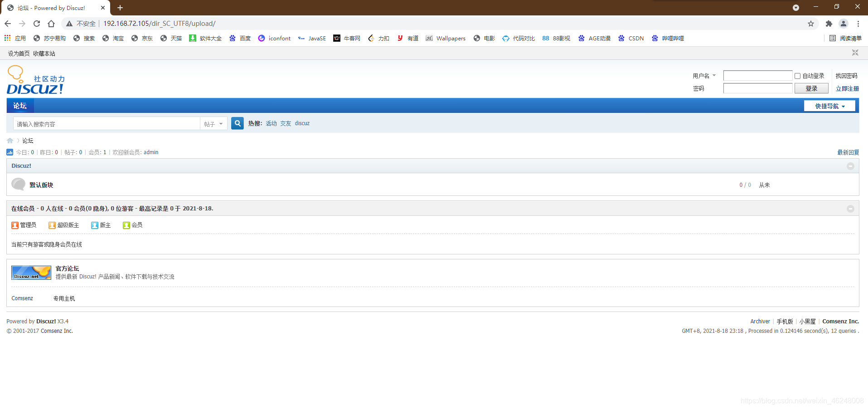
Task: Click the browser address bar URL
Action: click(159, 24)
